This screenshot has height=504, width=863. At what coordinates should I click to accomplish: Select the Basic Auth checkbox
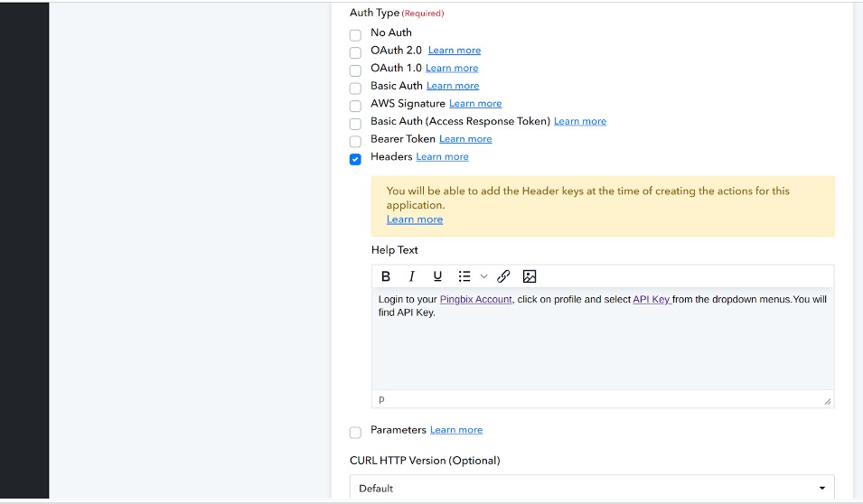(x=355, y=88)
